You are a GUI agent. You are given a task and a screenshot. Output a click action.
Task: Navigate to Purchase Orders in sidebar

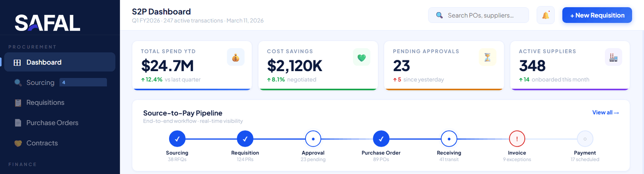point(52,123)
